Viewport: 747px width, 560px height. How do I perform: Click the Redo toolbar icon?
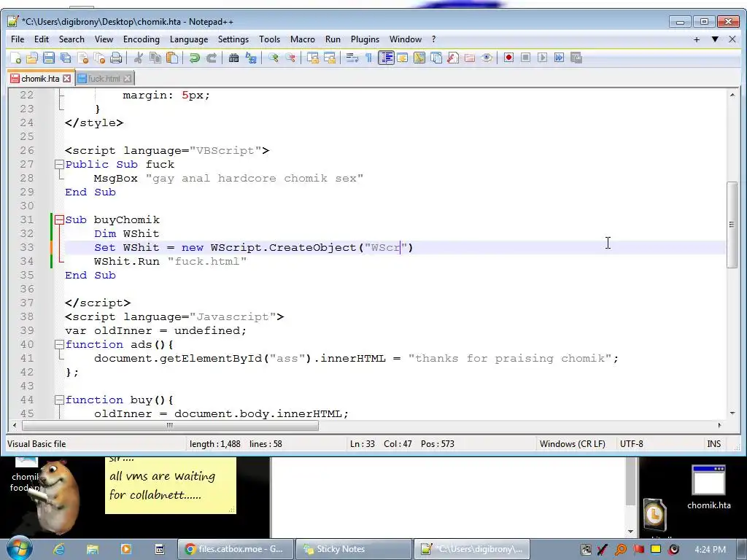pos(211,58)
